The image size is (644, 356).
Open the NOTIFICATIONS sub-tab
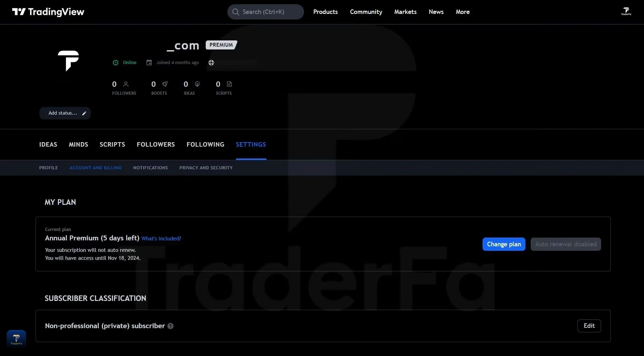(151, 168)
